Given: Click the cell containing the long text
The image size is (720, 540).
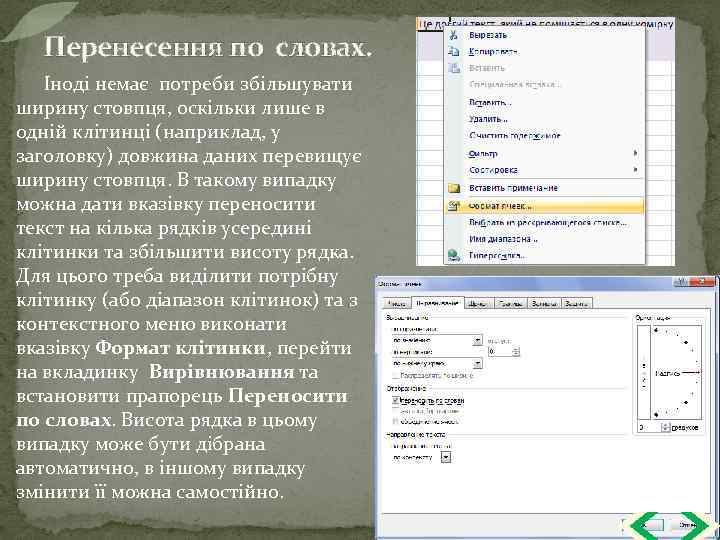Looking at the screenshot, I should tap(546, 24).
